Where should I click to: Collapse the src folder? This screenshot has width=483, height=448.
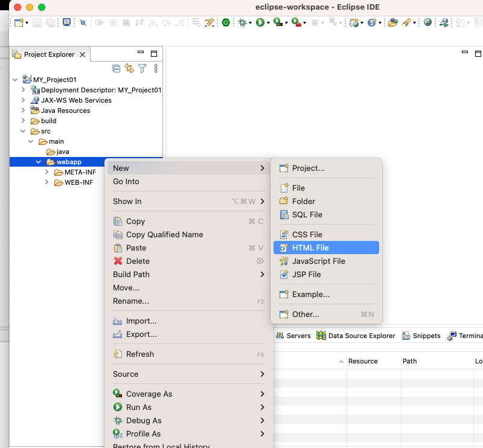pos(23,131)
